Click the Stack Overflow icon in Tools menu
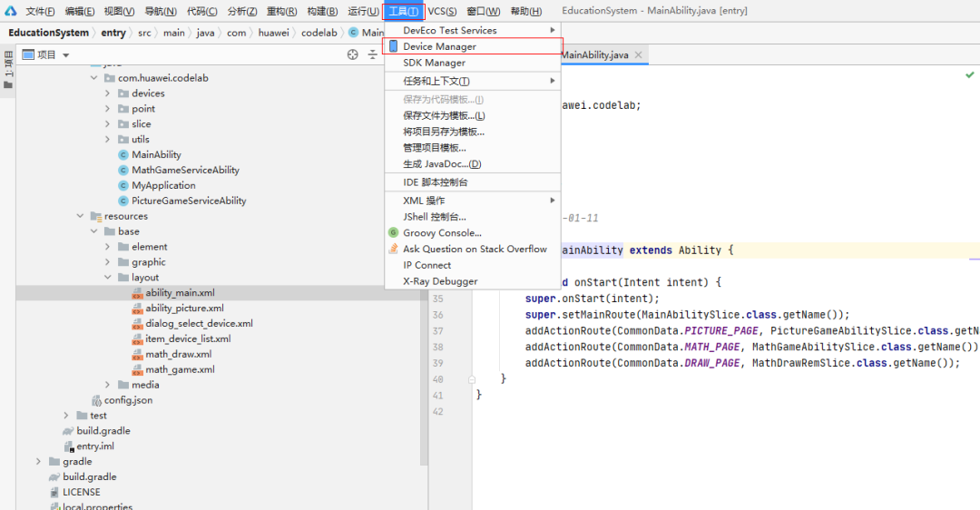 [x=394, y=249]
